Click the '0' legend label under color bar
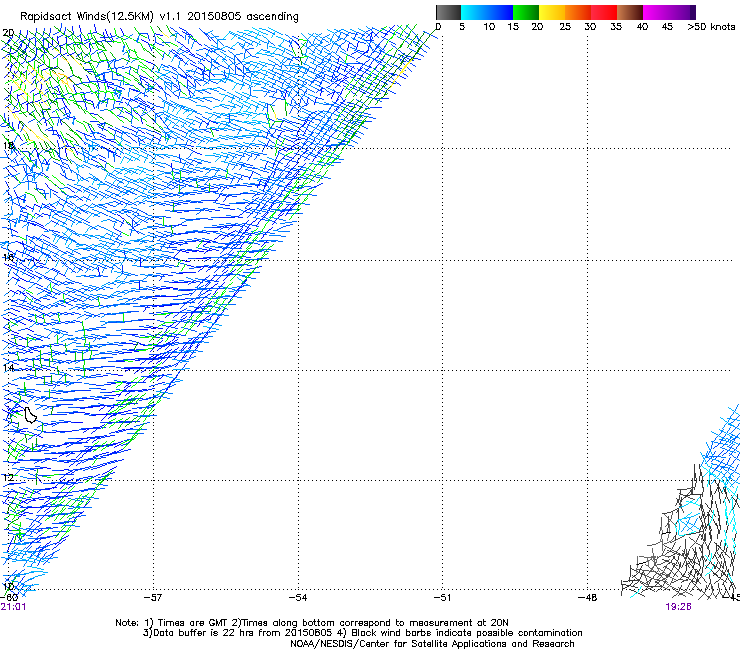Screen dimensions: 740x650 [x=438, y=27]
